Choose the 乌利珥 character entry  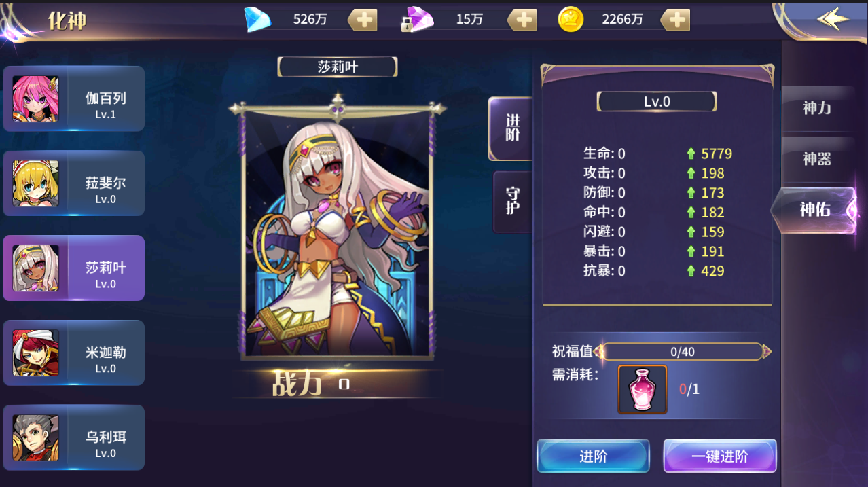74,437
